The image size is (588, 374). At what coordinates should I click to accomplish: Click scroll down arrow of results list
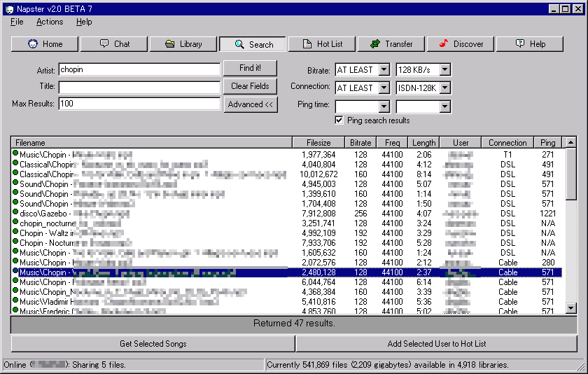click(570, 308)
